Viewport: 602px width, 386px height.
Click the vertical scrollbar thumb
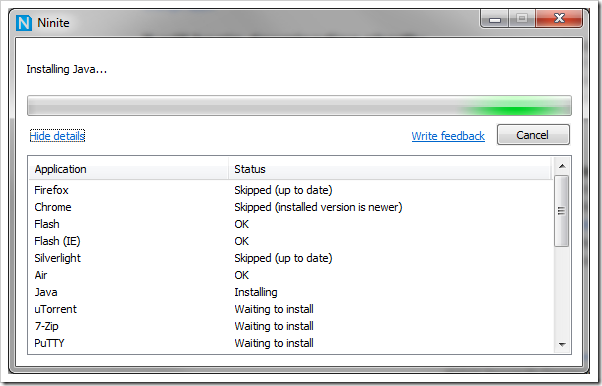(x=562, y=210)
